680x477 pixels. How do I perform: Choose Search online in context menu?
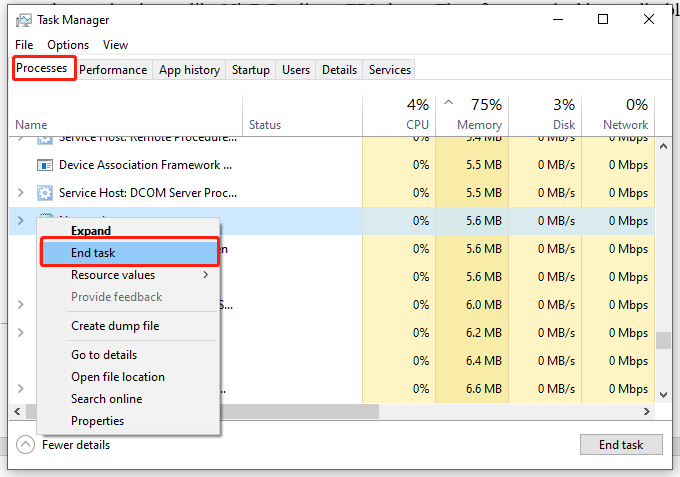(129, 399)
